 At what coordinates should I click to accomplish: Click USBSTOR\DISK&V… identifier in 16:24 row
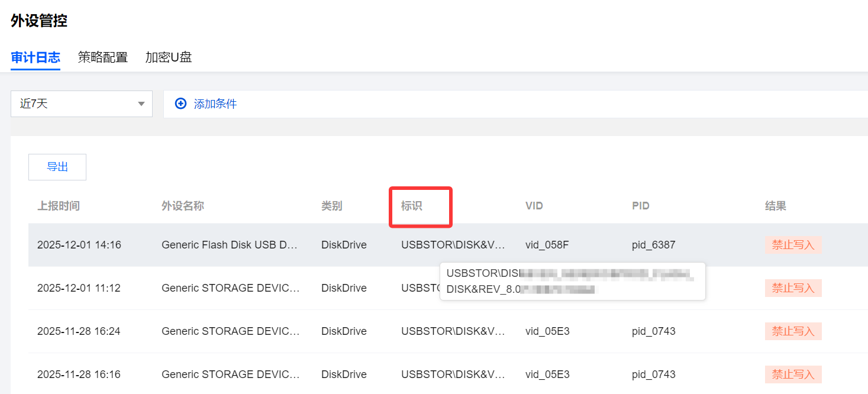[453, 331]
